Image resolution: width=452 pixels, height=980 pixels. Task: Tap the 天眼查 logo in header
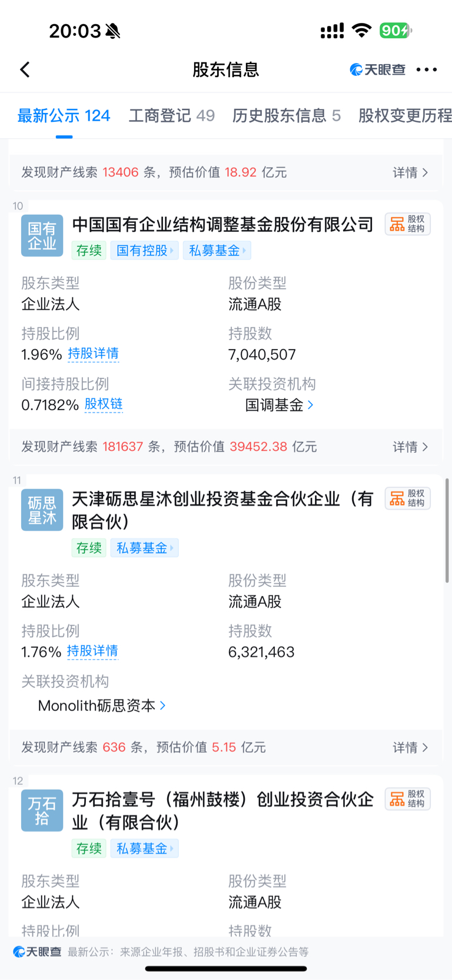pos(378,69)
